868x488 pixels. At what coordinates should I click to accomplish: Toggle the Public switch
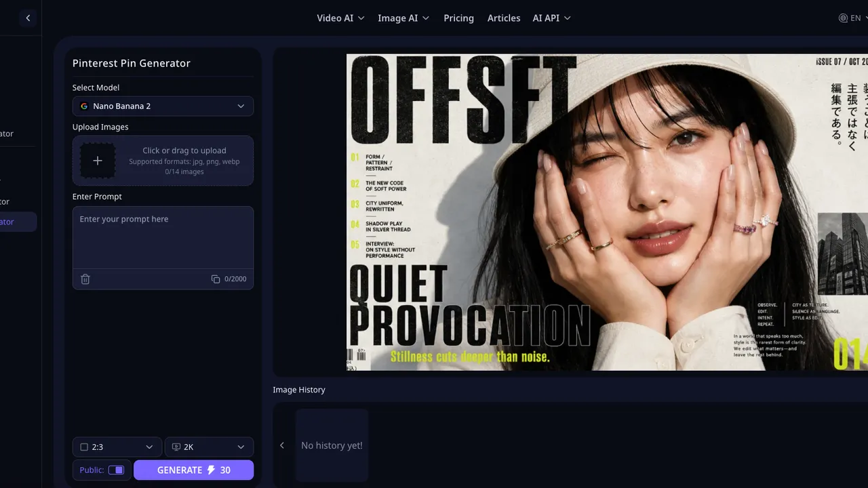pos(116,470)
